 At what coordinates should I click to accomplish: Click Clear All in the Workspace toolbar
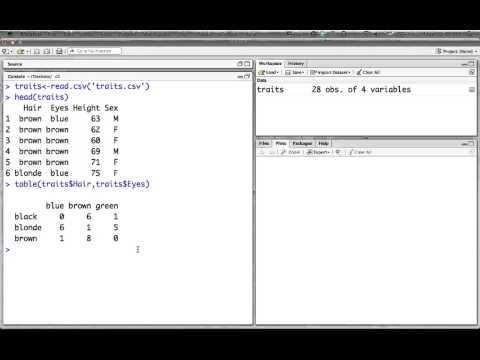click(368, 72)
